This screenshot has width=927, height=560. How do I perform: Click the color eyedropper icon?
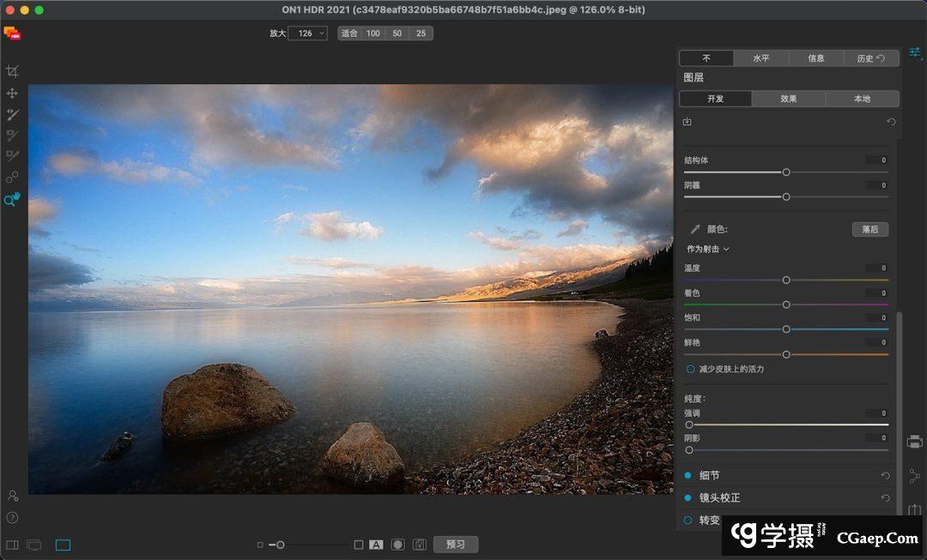click(x=695, y=230)
